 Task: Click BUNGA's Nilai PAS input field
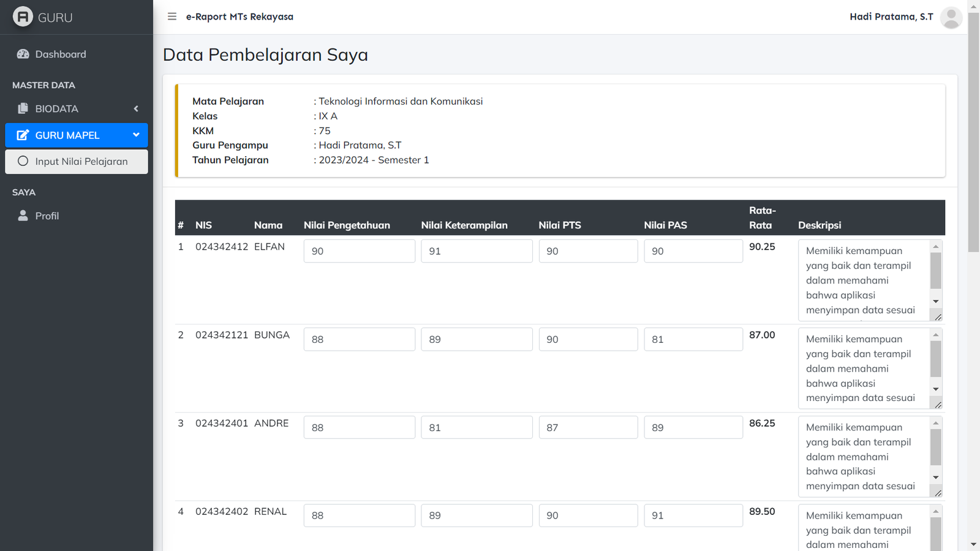click(693, 339)
